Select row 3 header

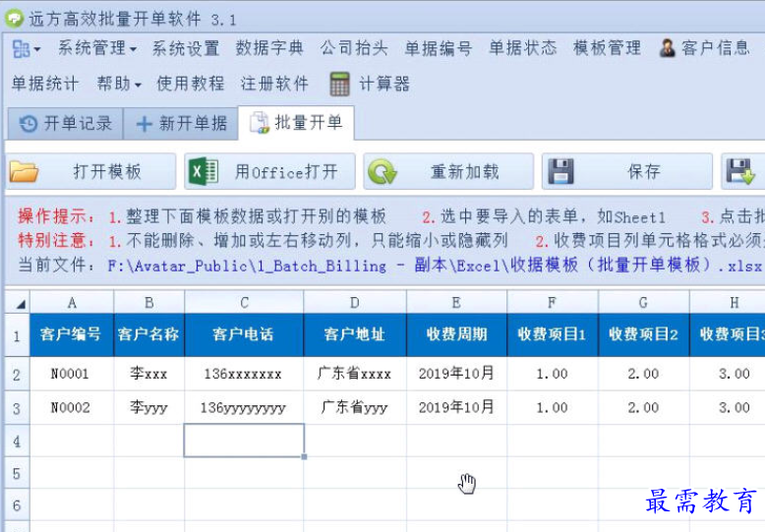click(x=17, y=407)
